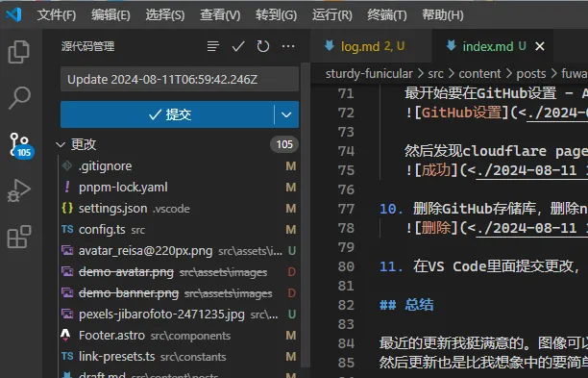The height and width of the screenshot is (378, 588).
Task: Open deleted demo-banner.png in changes list
Action: point(179,292)
